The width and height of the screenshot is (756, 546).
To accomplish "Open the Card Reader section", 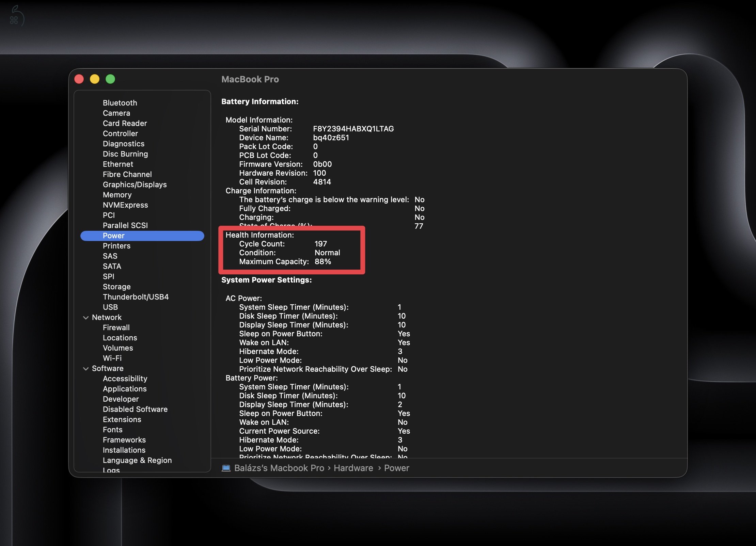I will click(x=125, y=123).
